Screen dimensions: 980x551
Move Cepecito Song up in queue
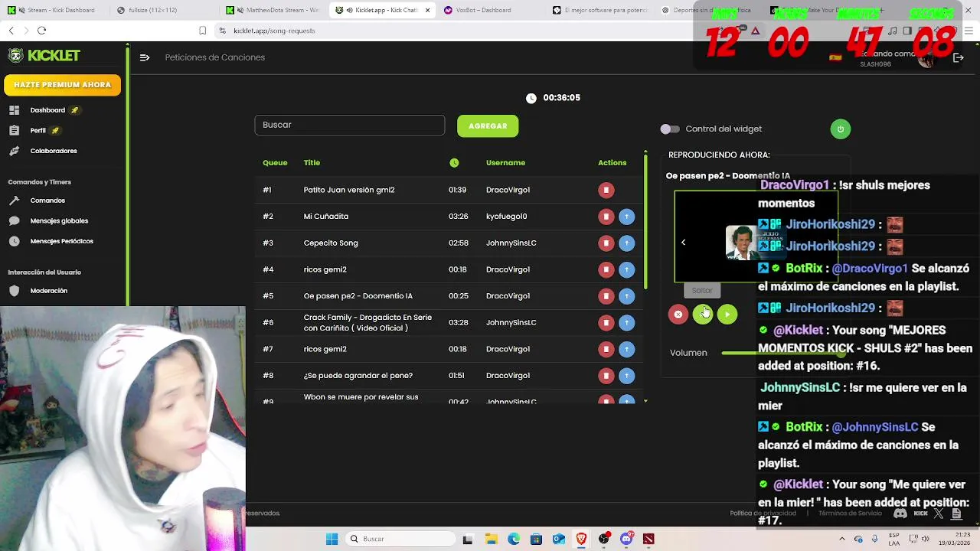[626, 243]
